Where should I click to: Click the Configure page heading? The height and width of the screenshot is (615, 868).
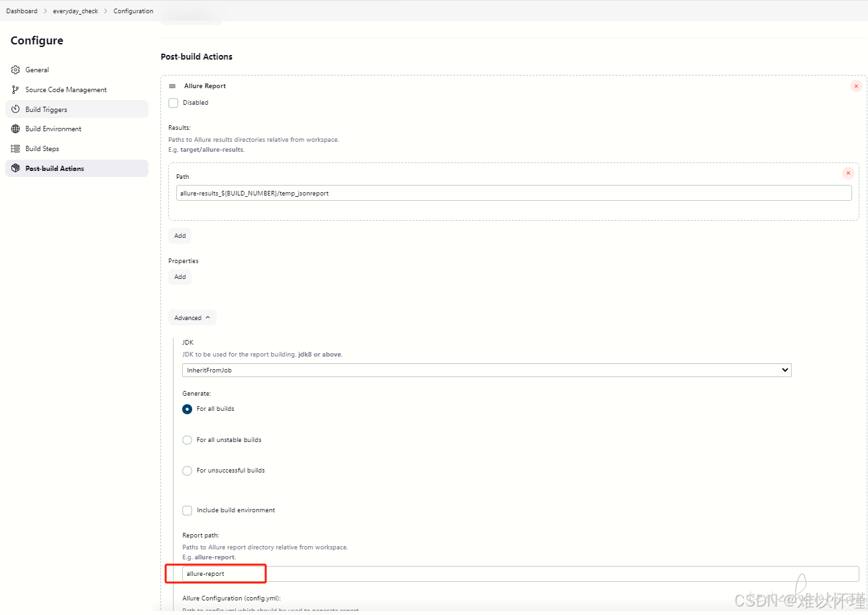click(x=37, y=40)
